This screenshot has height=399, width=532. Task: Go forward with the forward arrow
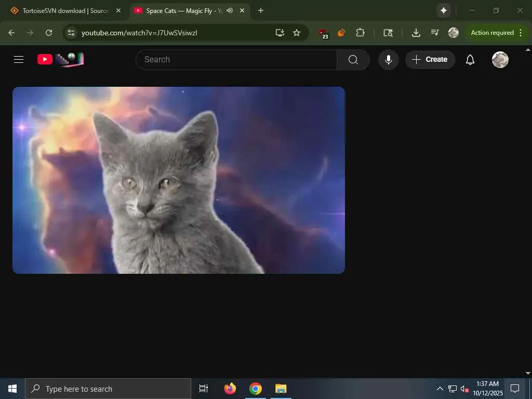coord(30,33)
